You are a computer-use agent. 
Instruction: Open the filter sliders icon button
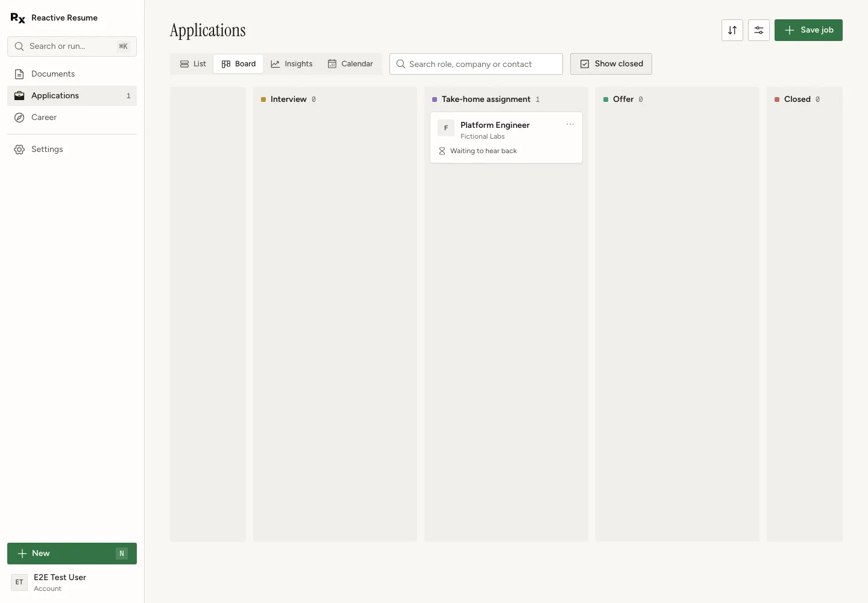(759, 30)
